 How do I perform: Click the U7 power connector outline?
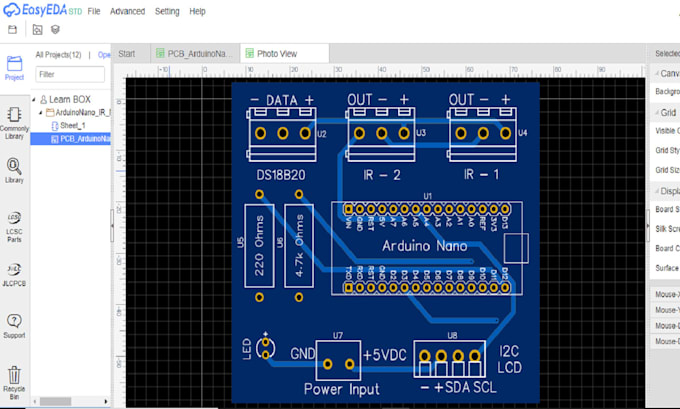click(x=338, y=360)
